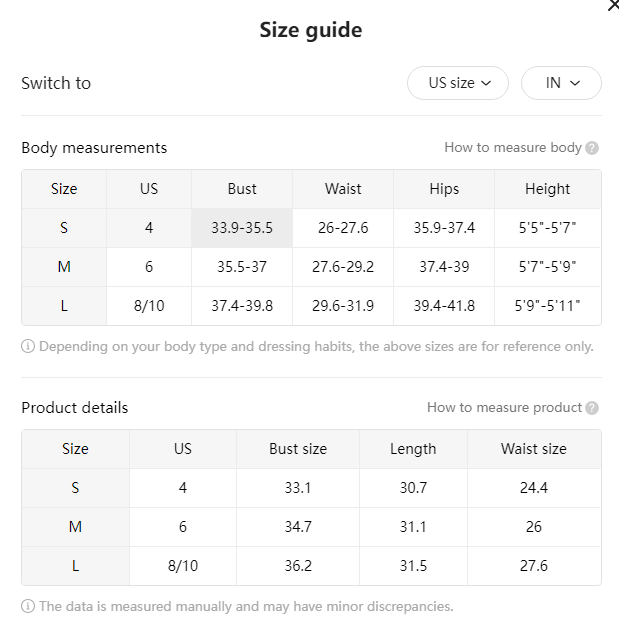Click the Waist size header in Product details
619x644 pixels.
534,449
